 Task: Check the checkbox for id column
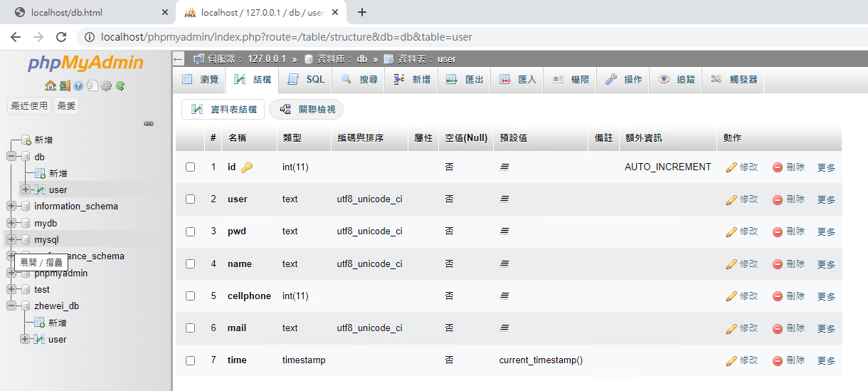pos(190,167)
